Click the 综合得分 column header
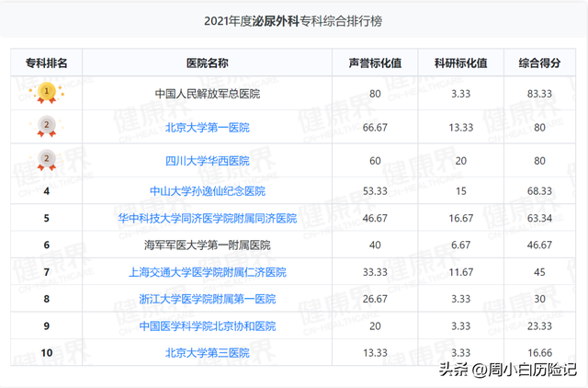Viewport: 588px width, 388px height. 539,63
